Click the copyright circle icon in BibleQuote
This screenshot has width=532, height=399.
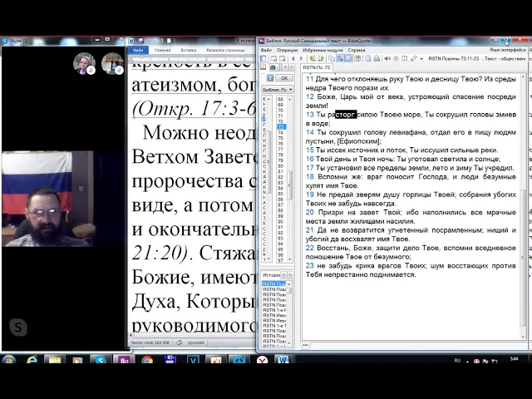[396, 59]
